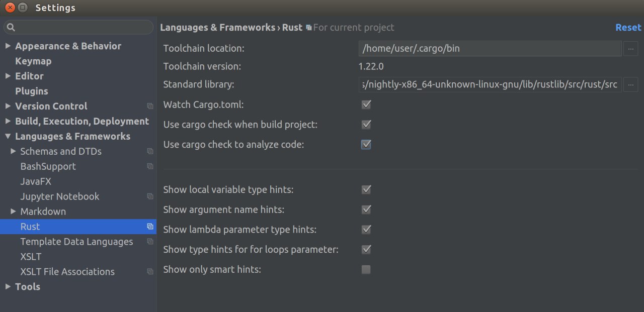Click project-scope icon beside Version Control
The height and width of the screenshot is (312, 644).
[150, 106]
